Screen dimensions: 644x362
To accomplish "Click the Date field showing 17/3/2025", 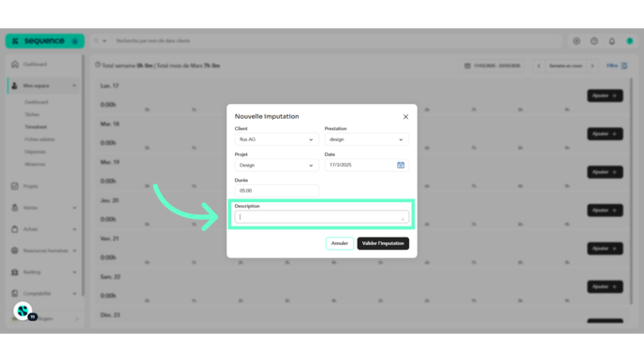I will 366,165.
